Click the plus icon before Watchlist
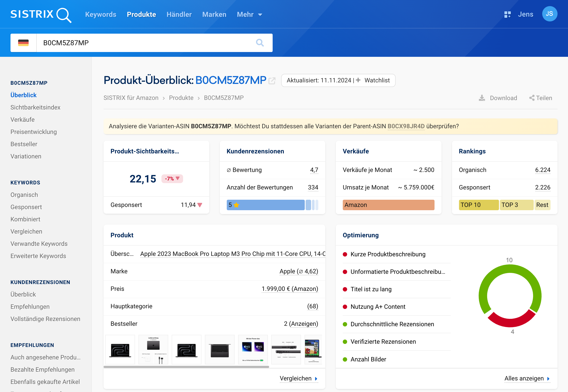This screenshot has height=392, width=568. (x=358, y=80)
